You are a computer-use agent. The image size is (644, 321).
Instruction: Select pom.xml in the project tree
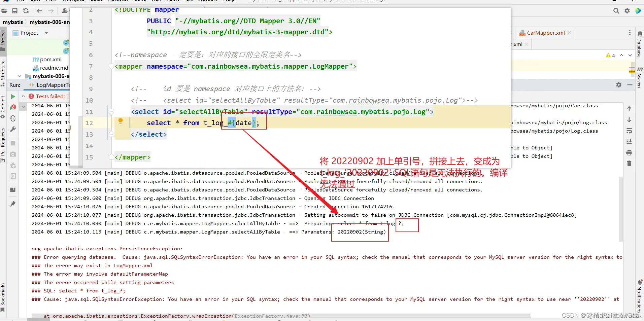pyautogui.click(x=47, y=60)
